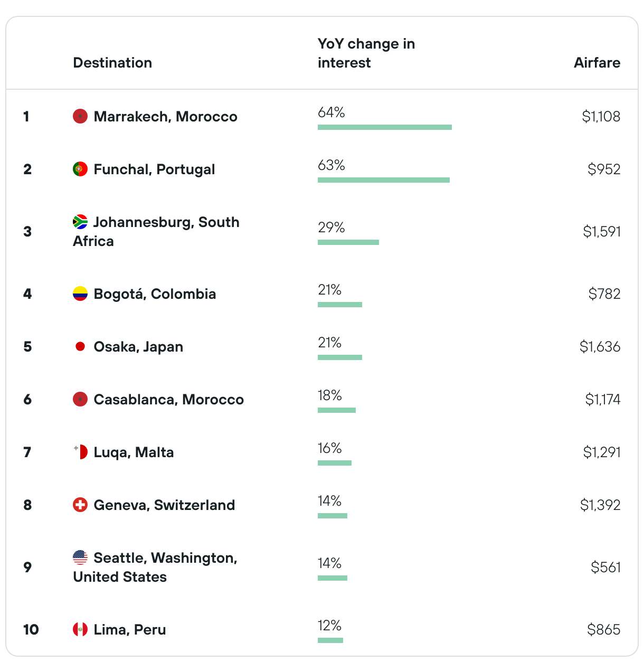Open the Marrakech, Morocco destination name

pyautogui.click(x=166, y=117)
